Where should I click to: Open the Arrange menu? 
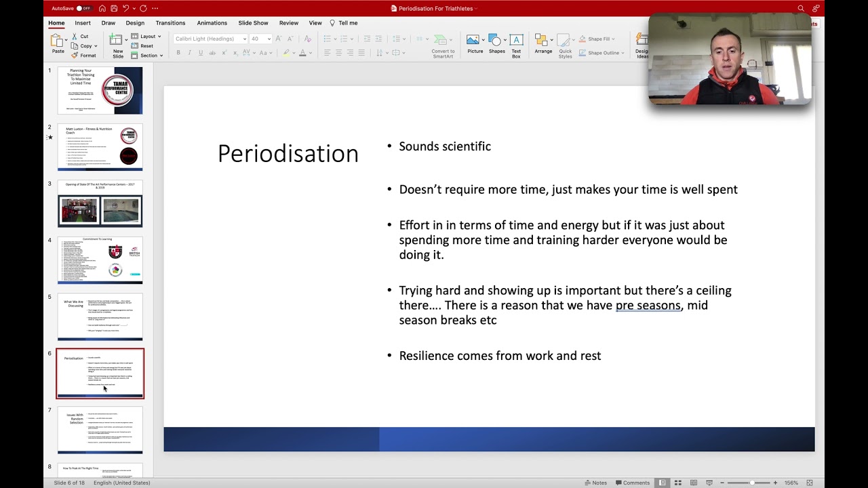543,44
